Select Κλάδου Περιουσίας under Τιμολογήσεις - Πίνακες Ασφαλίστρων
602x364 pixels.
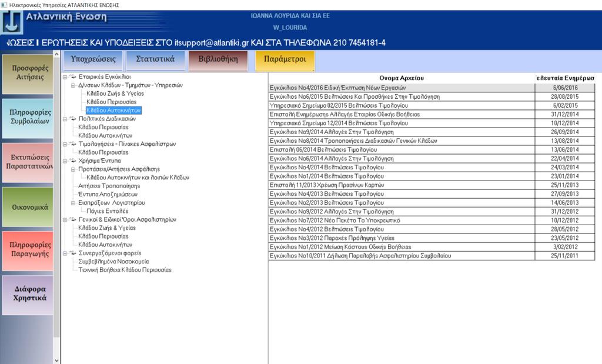click(x=103, y=153)
